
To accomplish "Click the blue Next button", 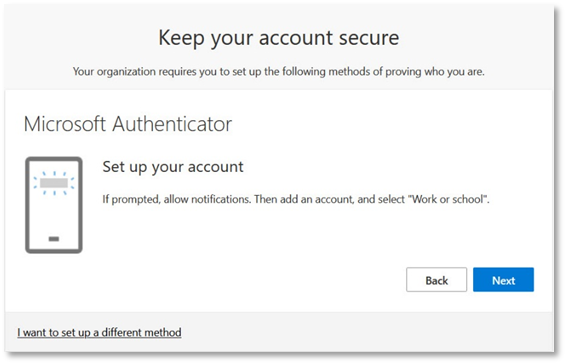I will coord(503,280).
